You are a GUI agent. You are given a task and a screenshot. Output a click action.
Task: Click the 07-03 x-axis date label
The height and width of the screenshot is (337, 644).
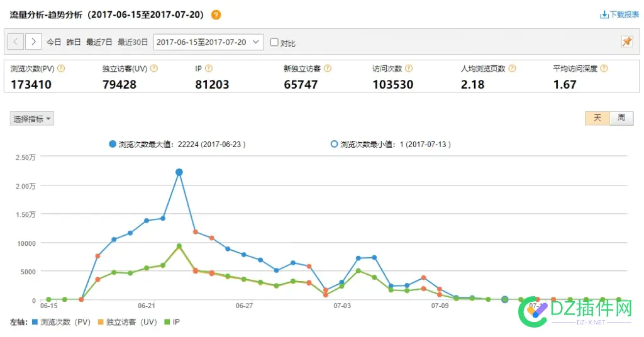pyautogui.click(x=342, y=306)
